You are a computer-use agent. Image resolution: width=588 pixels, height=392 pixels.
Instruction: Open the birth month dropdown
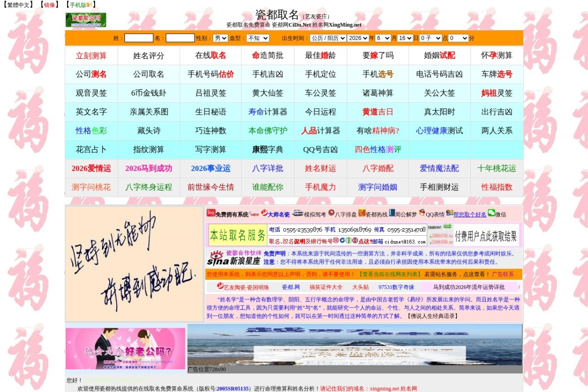pyautogui.click(x=383, y=38)
